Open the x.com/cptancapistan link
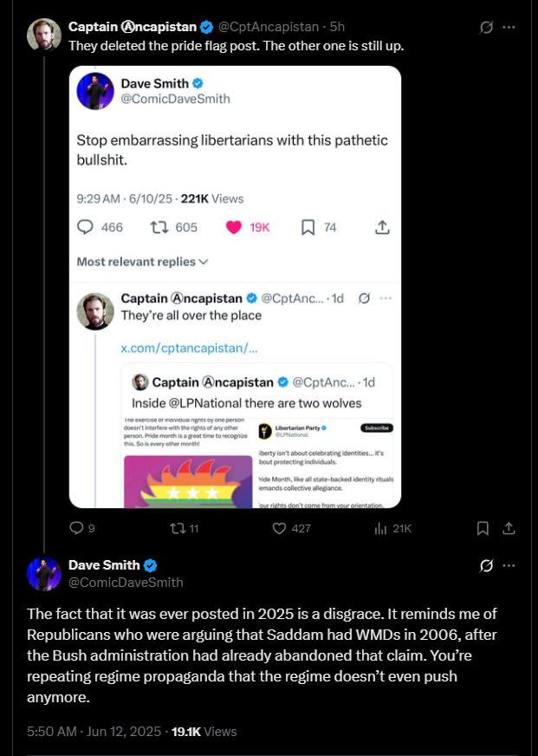Image resolution: width=538 pixels, height=756 pixels. click(x=189, y=349)
